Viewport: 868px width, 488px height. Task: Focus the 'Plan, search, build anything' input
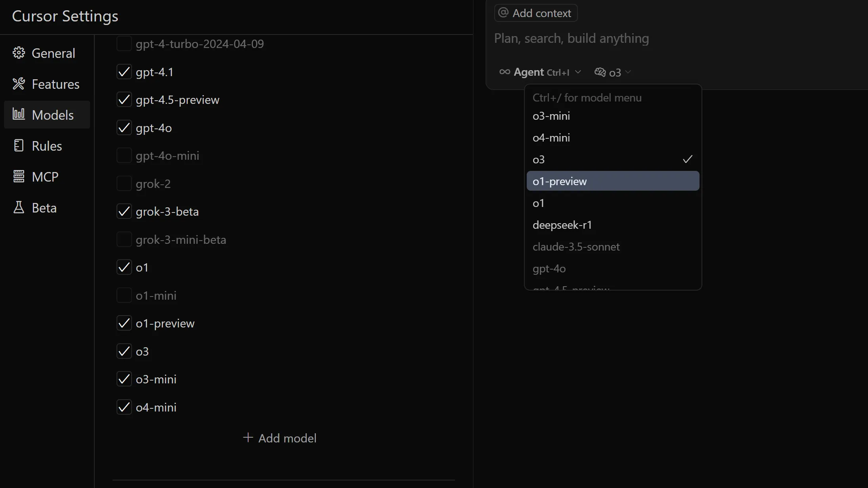(x=571, y=38)
